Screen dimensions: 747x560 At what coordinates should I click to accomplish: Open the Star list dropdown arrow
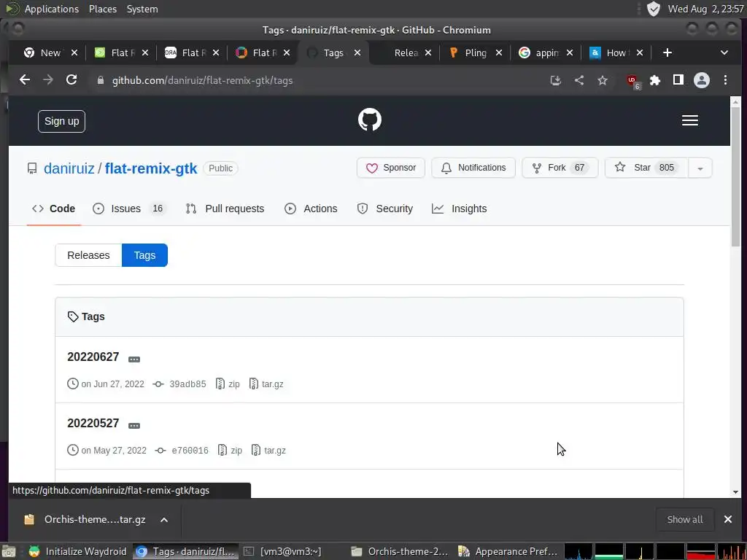pyautogui.click(x=700, y=168)
